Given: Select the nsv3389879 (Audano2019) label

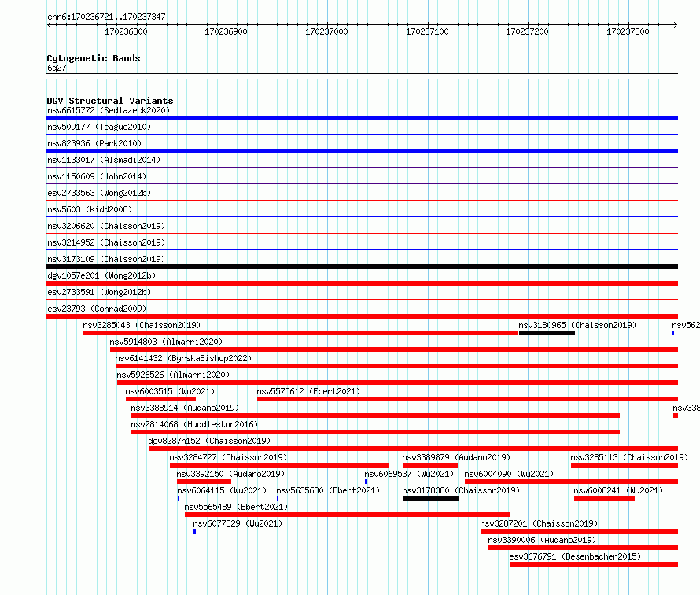Looking at the screenshot, I should (456, 457).
